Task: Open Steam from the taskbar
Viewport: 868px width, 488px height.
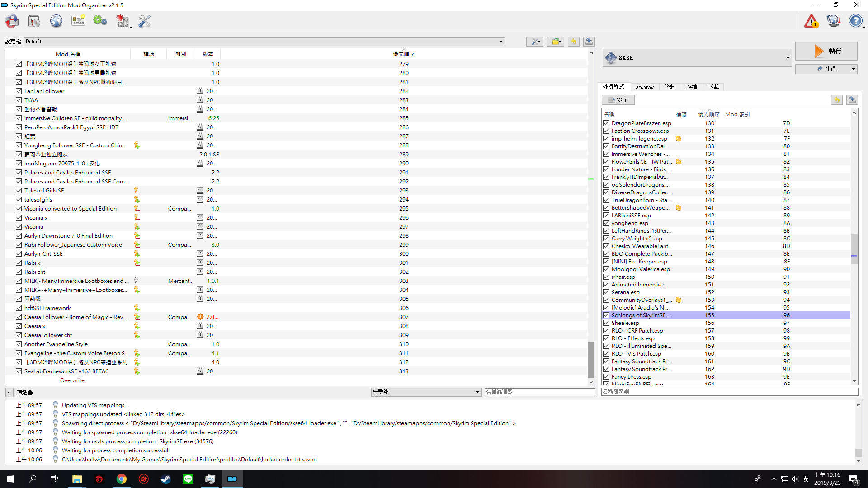Action: (x=165, y=479)
